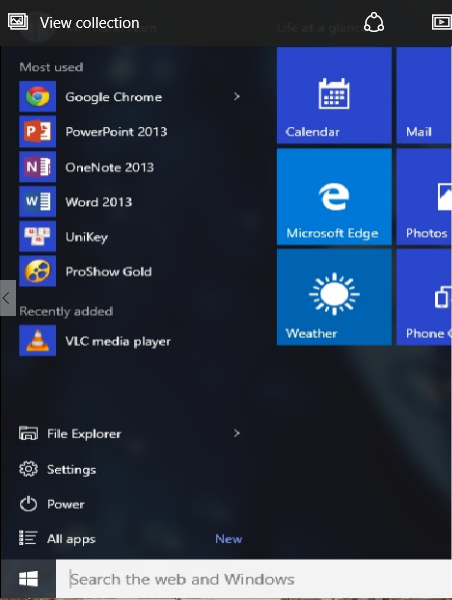
Task: Select the VLC media player text label
Action: pyautogui.click(x=118, y=341)
